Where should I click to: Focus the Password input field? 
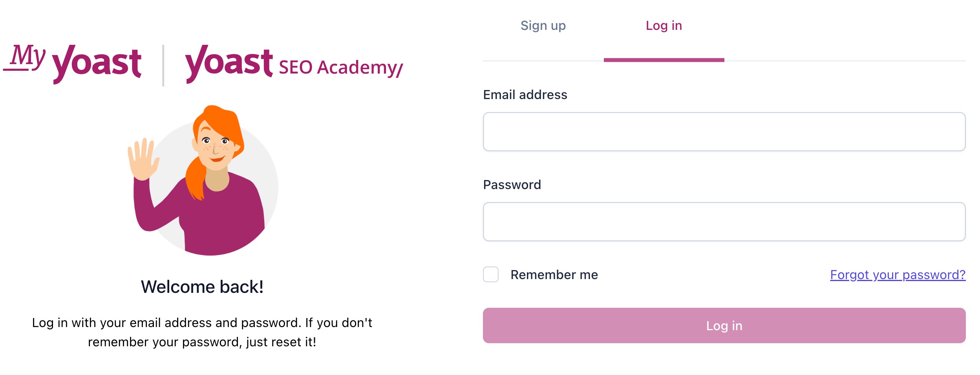click(x=724, y=222)
